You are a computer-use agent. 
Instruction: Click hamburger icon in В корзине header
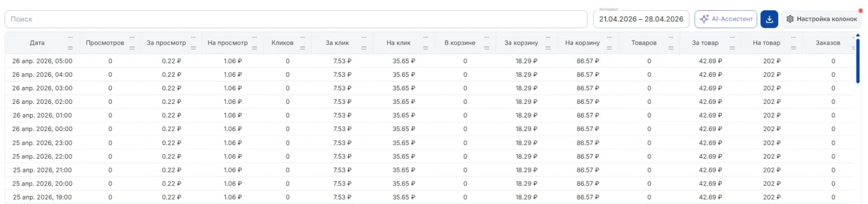tap(486, 48)
